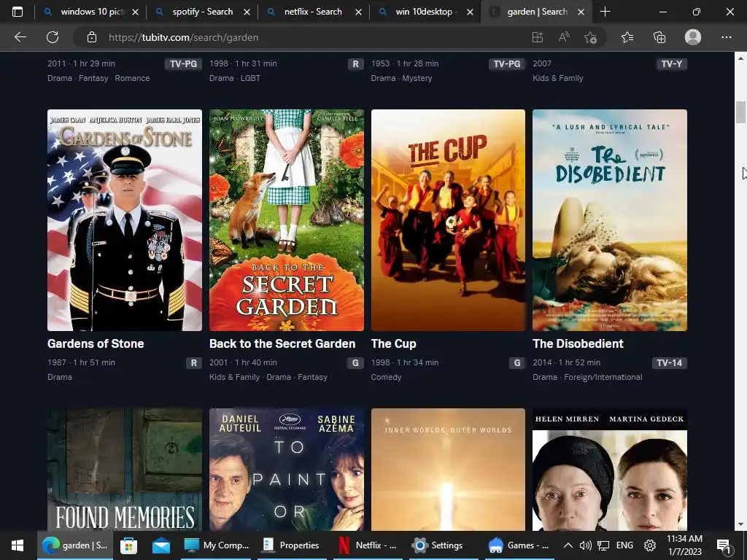Click the TV-14 rating badge
The height and width of the screenshot is (560, 747).
(670, 363)
